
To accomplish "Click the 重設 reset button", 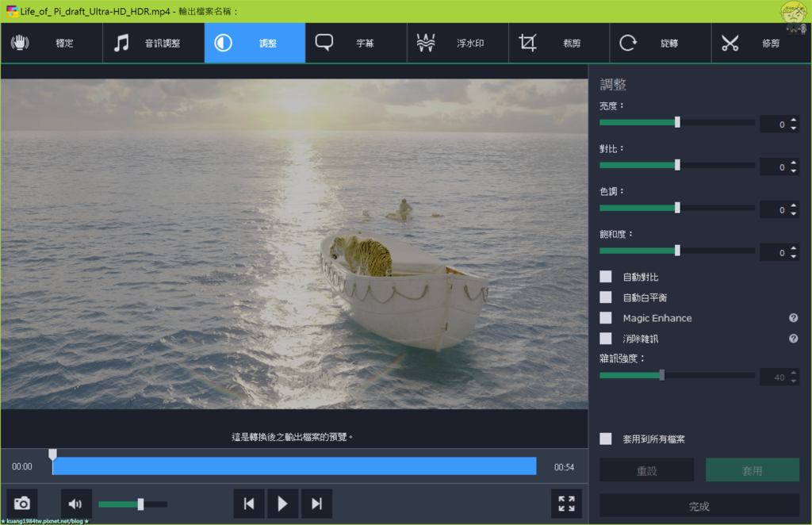I will [647, 470].
